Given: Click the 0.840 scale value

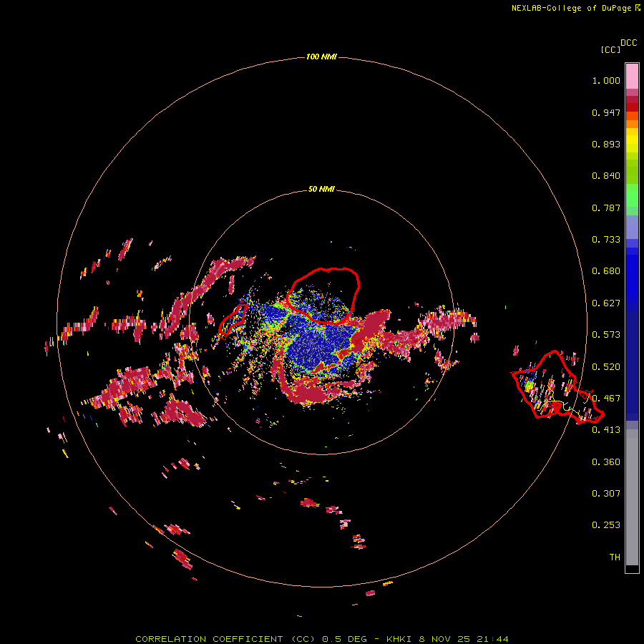Looking at the screenshot, I should tap(606, 176).
